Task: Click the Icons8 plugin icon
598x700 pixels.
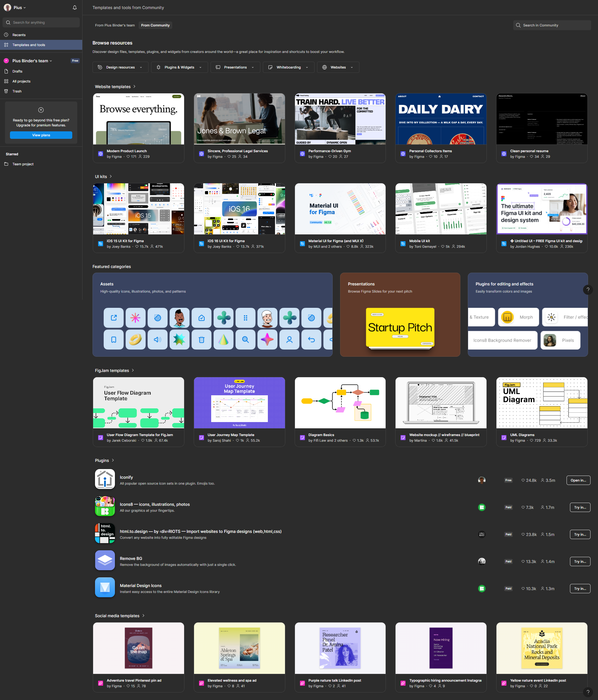Action: tap(105, 506)
